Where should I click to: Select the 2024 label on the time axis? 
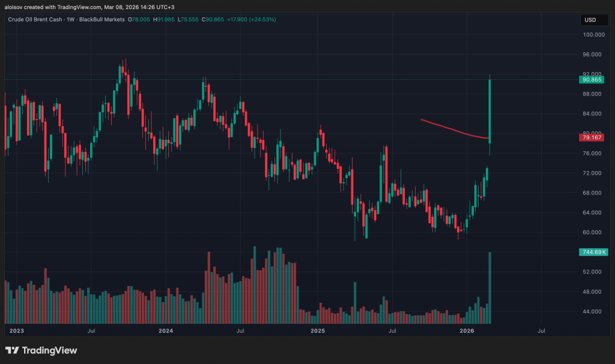point(165,330)
